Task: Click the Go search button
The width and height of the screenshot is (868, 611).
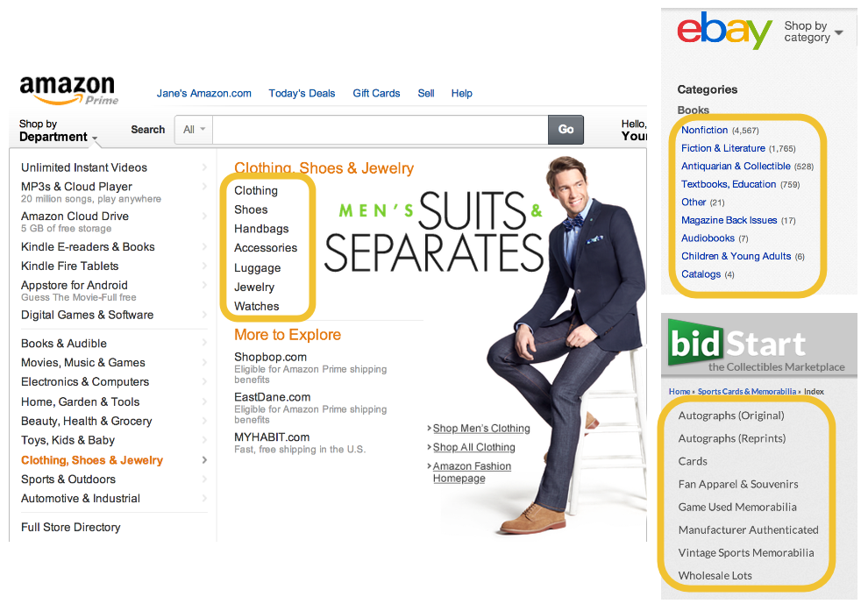Action: coord(566,130)
